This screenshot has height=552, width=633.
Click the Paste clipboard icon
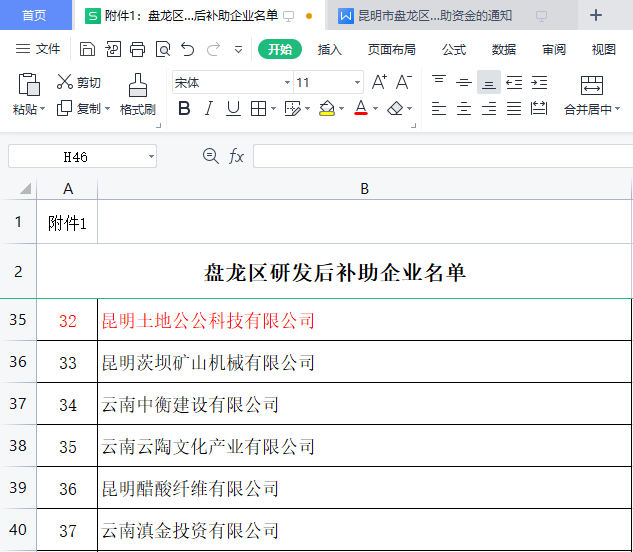click(x=29, y=84)
